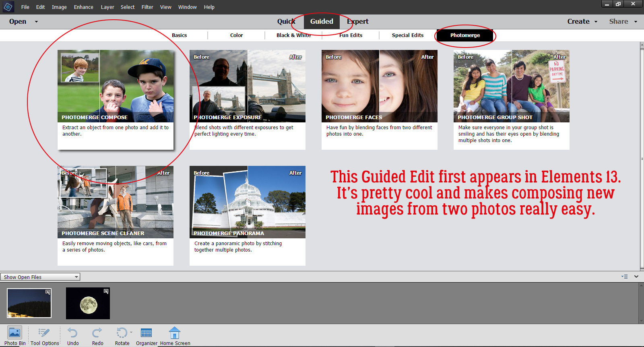This screenshot has width=644, height=347.
Task: Restore down the application window
Action: point(618,4)
